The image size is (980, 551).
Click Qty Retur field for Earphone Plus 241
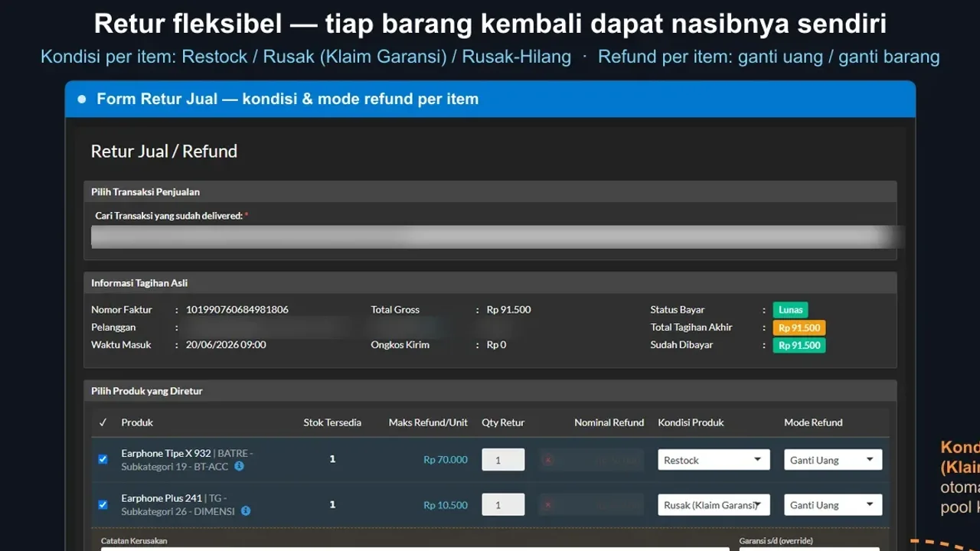point(503,505)
